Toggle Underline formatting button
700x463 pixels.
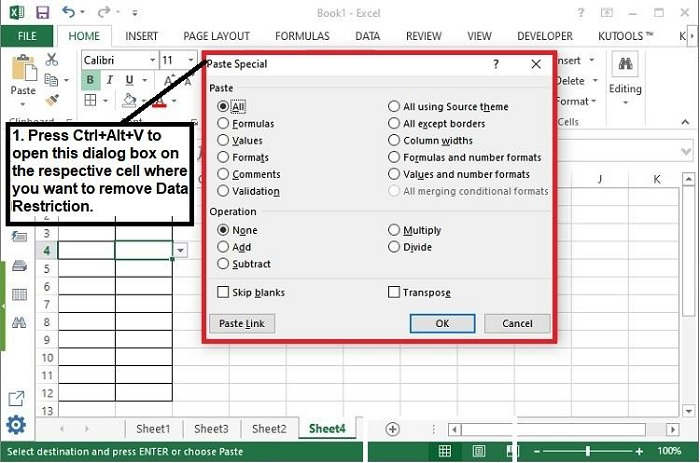(129, 80)
